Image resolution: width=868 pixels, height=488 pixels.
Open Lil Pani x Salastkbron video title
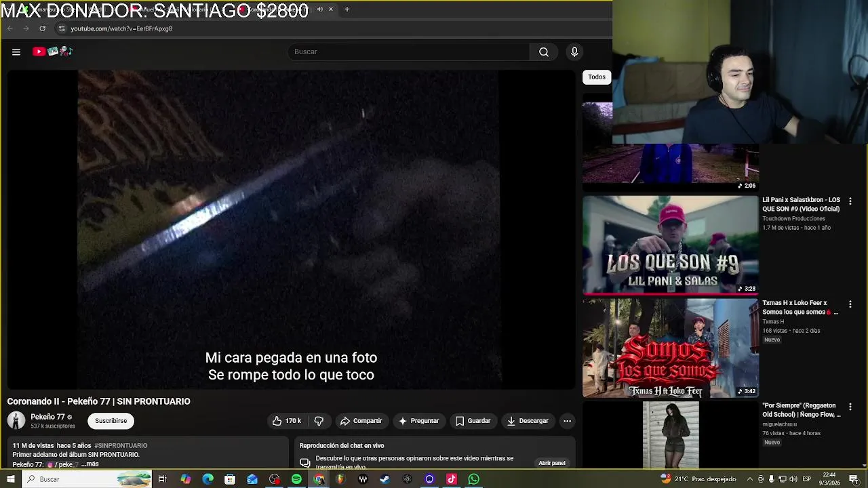[x=801, y=204]
